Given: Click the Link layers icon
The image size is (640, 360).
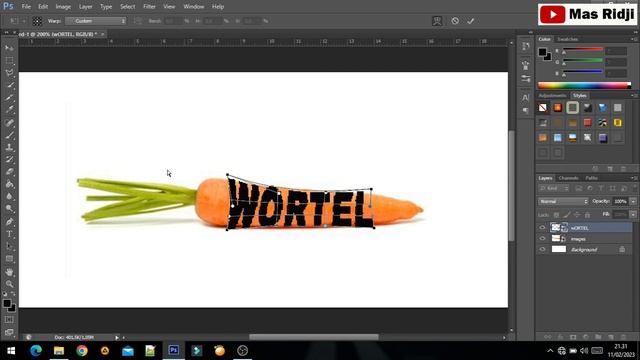Looking at the screenshot, I should click(548, 337).
